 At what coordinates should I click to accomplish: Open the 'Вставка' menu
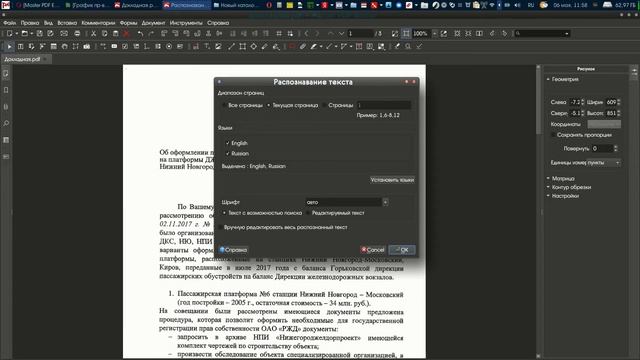(x=67, y=23)
